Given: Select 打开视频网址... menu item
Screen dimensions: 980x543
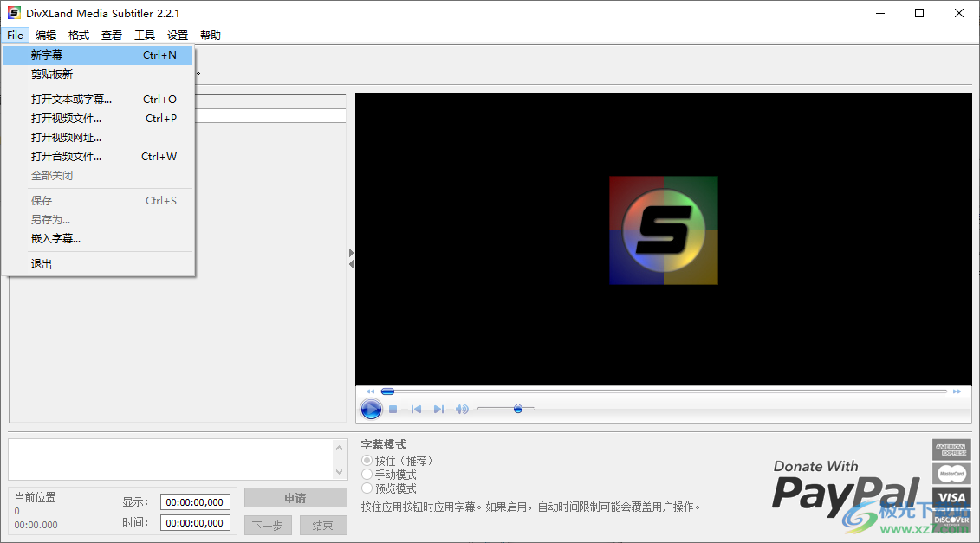Looking at the screenshot, I should tap(98, 138).
